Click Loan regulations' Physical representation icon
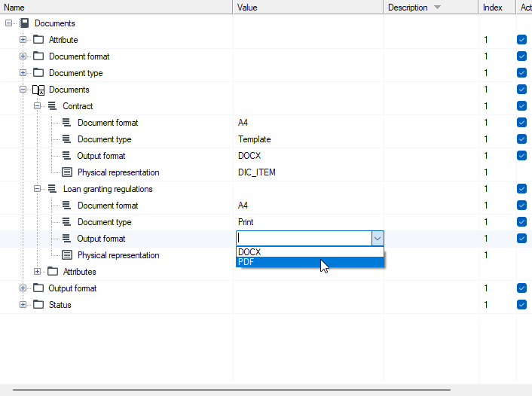 tap(67, 255)
